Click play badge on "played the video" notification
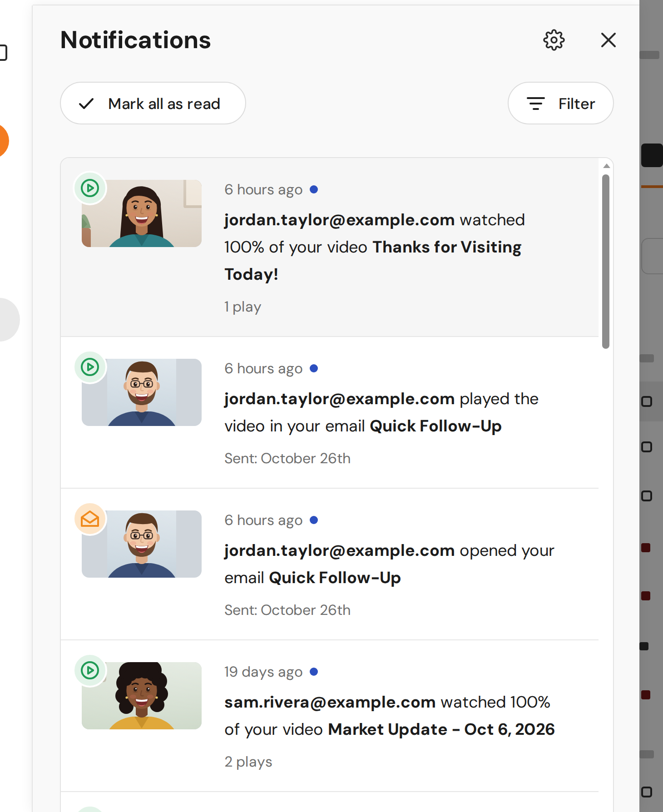663x812 pixels. pyautogui.click(x=90, y=366)
